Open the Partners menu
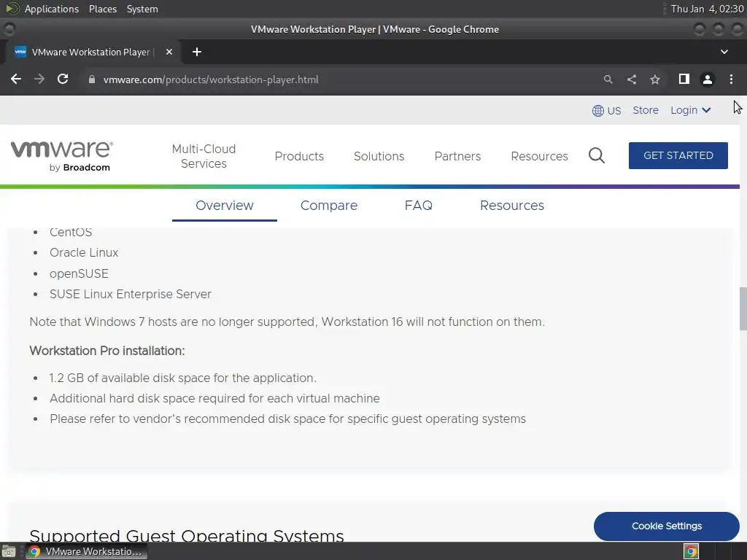The image size is (747, 560). tap(457, 156)
